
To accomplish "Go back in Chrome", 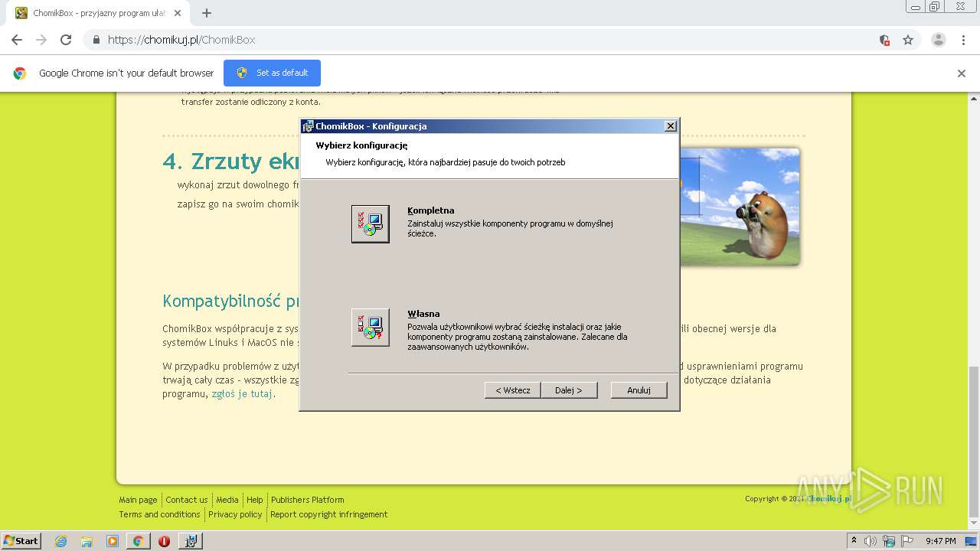I will (x=17, y=40).
